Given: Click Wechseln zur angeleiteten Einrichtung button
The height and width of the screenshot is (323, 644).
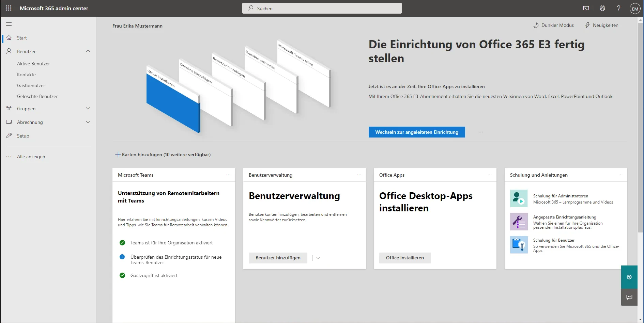Looking at the screenshot, I should pyautogui.click(x=417, y=132).
